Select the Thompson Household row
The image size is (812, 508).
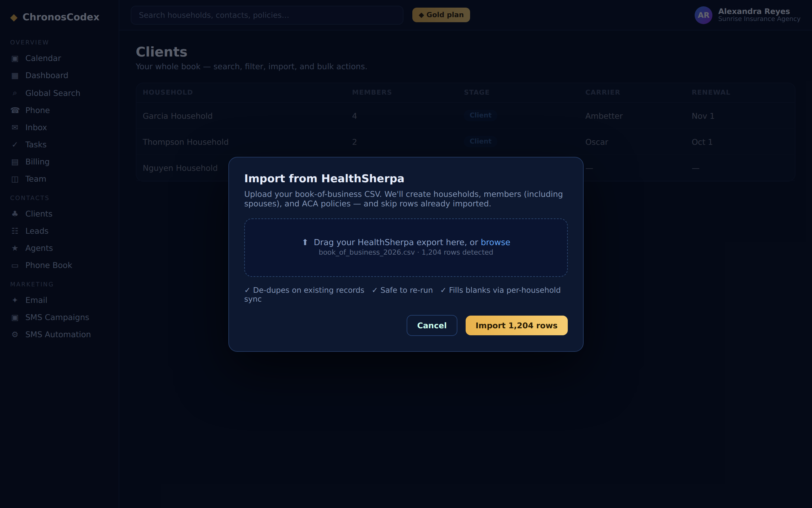465,142
